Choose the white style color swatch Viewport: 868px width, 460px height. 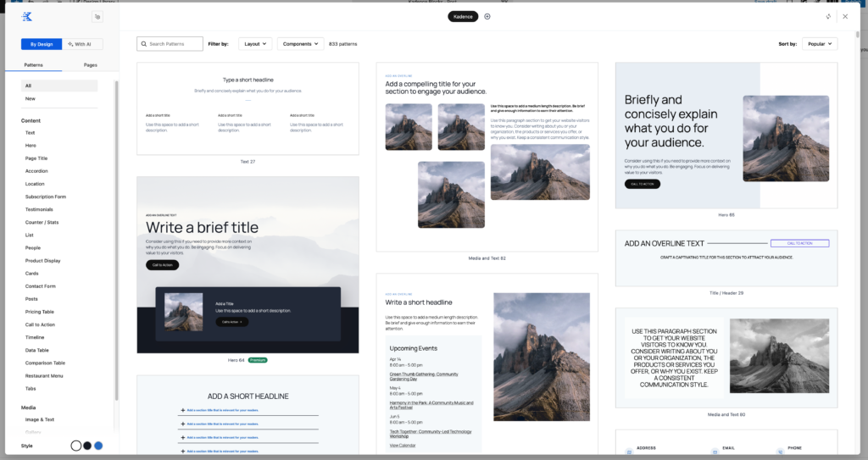click(75, 446)
